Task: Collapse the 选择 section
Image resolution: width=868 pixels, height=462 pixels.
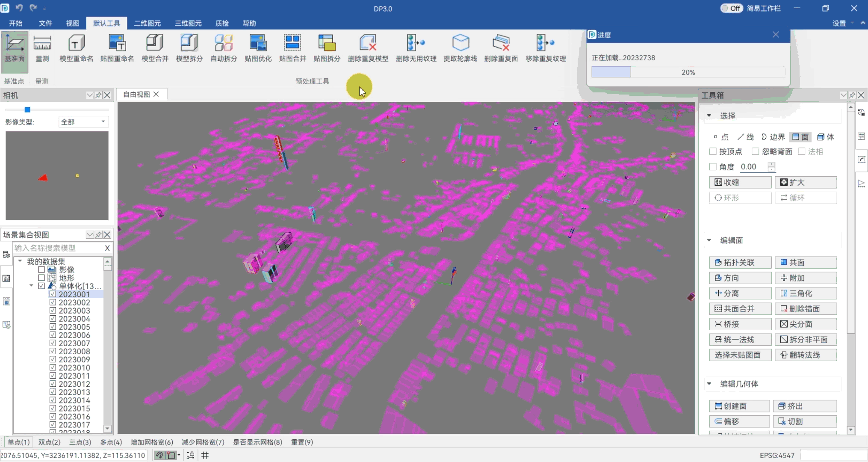Action: click(x=709, y=115)
